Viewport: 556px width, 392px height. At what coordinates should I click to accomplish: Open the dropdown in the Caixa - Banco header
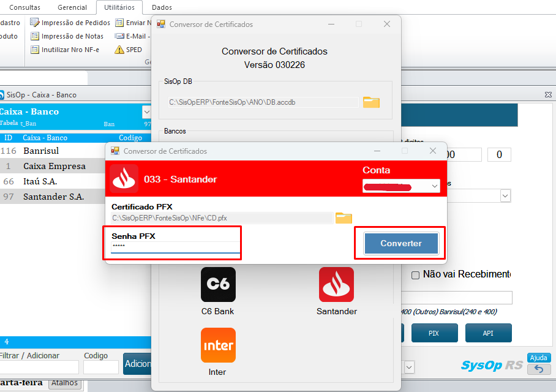coord(146,112)
